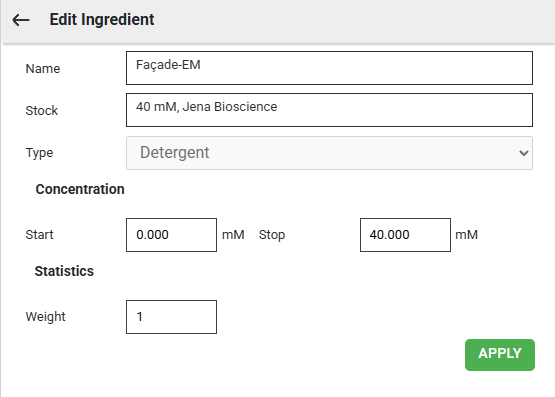Go back using the arrow icon
The image size is (555, 397).
point(21,20)
